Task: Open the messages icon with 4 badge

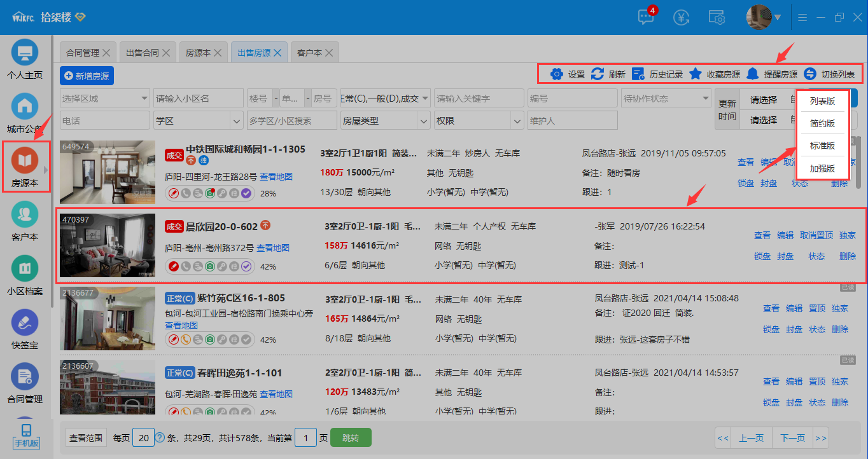Action: tap(646, 17)
